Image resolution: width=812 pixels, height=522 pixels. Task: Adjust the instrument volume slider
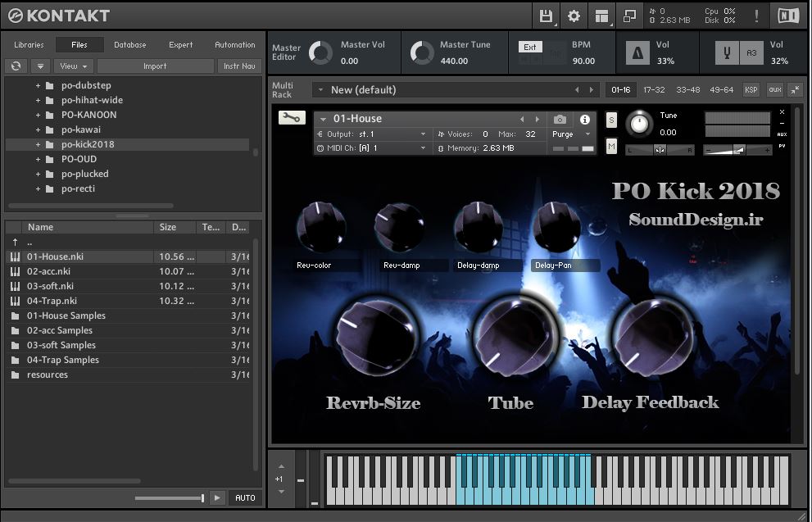click(738, 150)
